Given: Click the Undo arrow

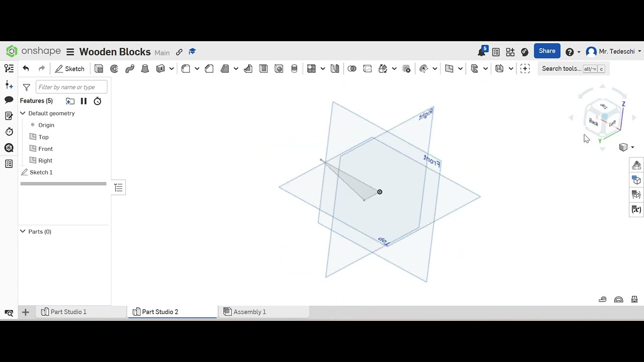Looking at the screenshot, I should pos(26,69).
